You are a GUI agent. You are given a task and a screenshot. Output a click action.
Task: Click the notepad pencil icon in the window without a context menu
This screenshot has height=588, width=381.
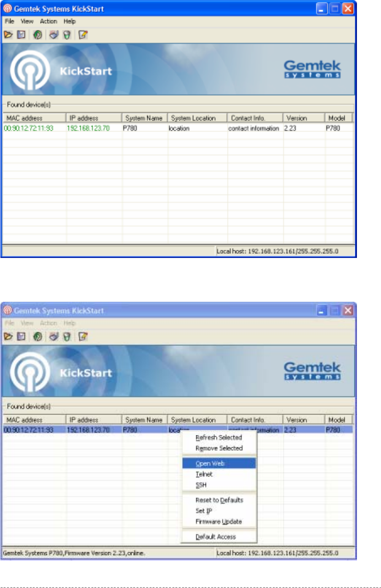tap(83, 35)
